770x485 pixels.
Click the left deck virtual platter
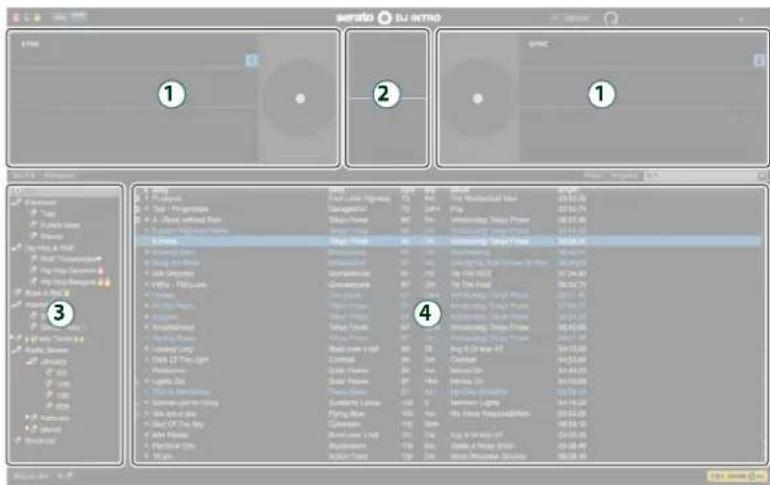point(300,99)
